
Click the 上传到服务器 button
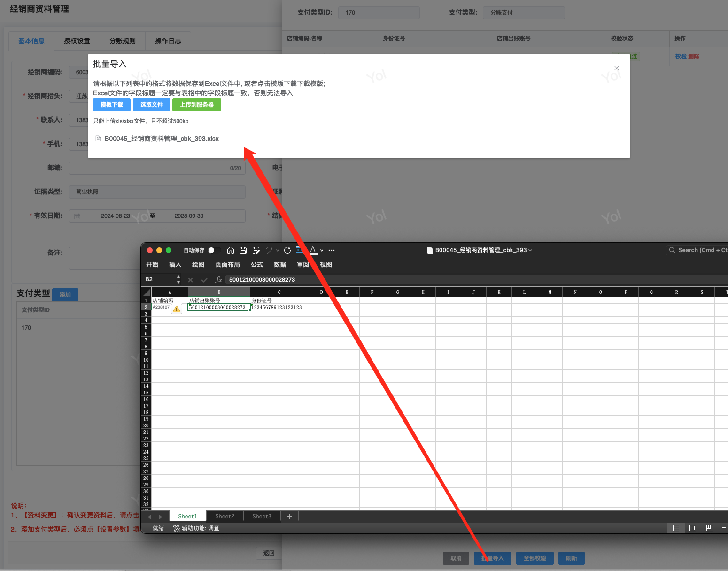click(197, 105)
